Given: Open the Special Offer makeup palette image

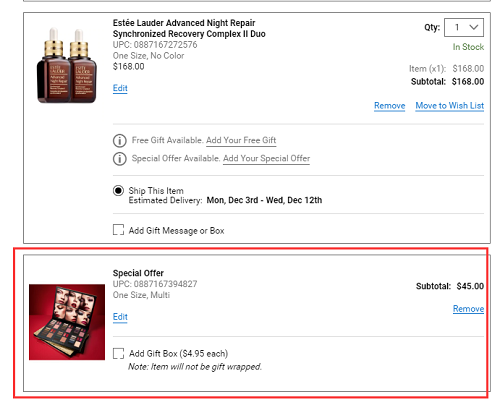Looking at the screenshot, I should coord(67,322).
